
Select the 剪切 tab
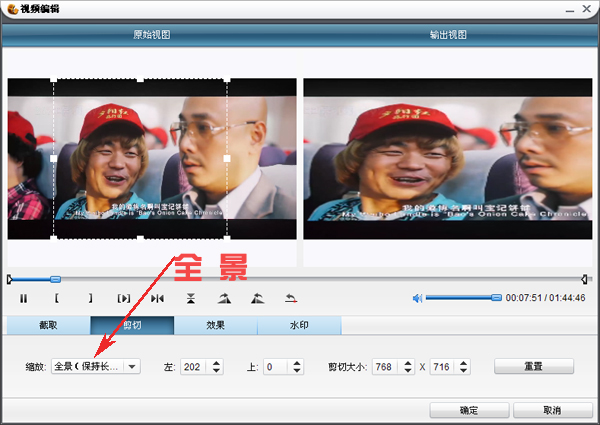click(132, 325)
